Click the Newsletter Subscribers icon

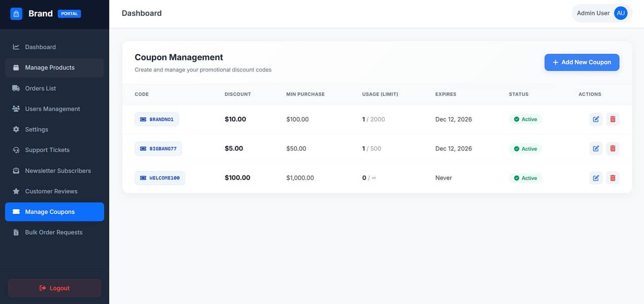[16, 171]
